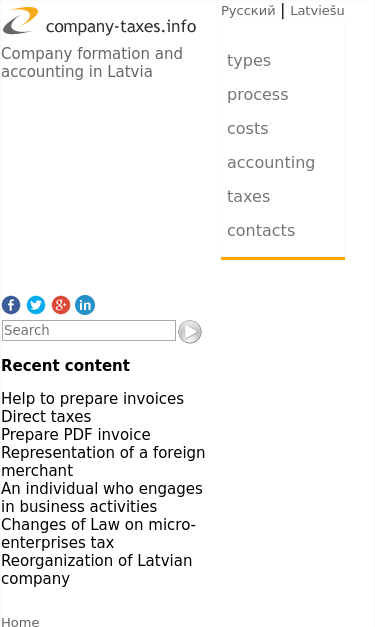Click the Home breadcrumb link
Image resolution: width=375 pixels, height=627 pixels.
click(20, 622)
